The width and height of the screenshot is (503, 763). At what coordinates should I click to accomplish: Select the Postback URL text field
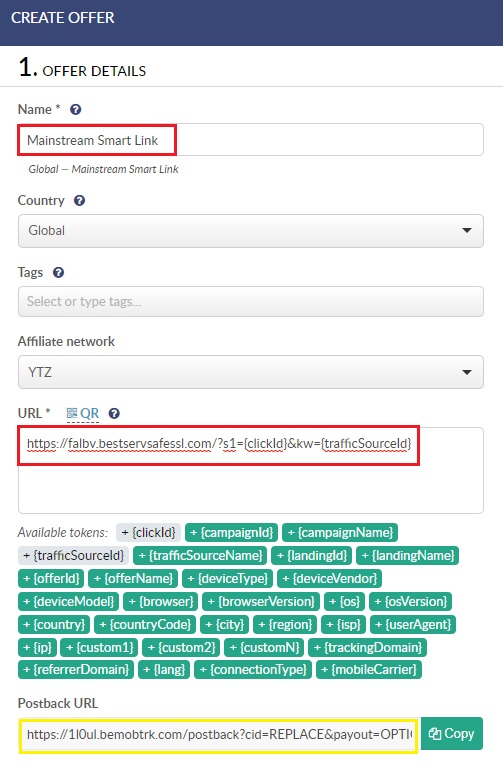(218, 734)
